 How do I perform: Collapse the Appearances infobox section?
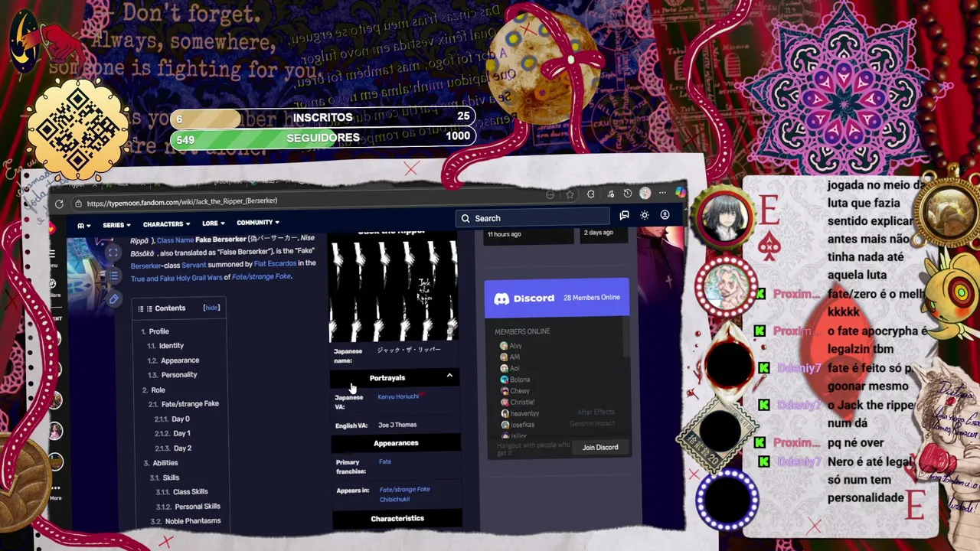pyautogui.click(x=396, y=443)
